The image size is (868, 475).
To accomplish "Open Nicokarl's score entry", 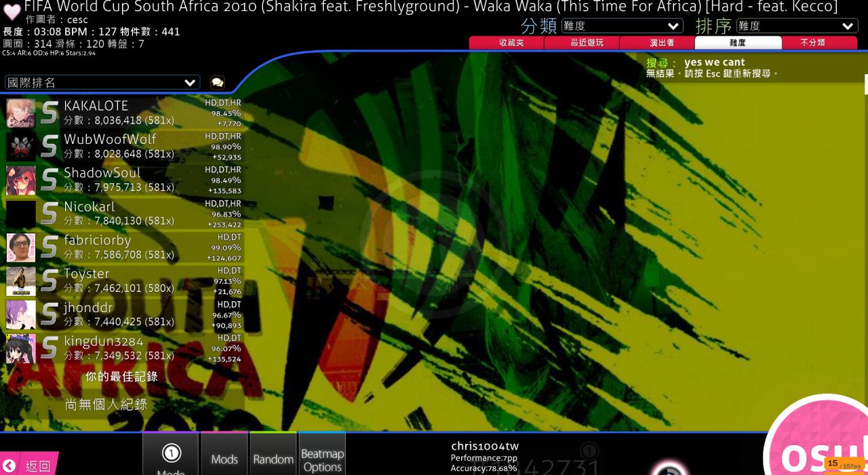I will [123, 214].
